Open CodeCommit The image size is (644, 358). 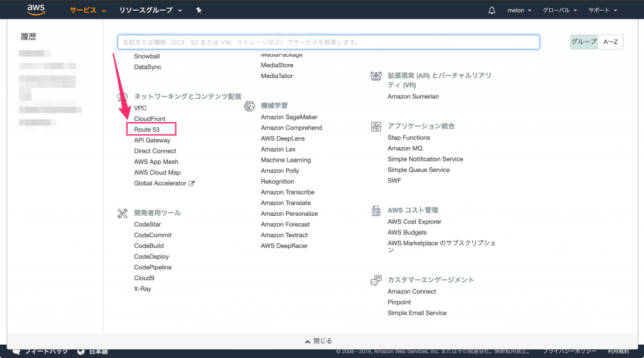coord(153,235)
